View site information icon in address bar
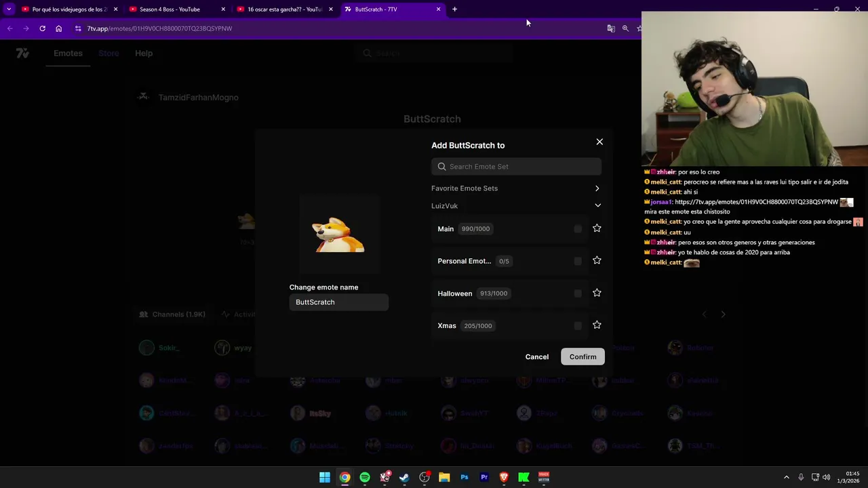The width and height of the screenshot is (868, 488). pos(78,28)
